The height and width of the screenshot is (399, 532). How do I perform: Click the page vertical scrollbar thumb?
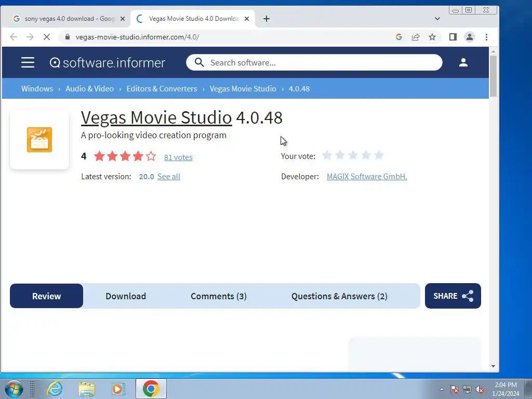pyautogui.click(x=493, y=76)
